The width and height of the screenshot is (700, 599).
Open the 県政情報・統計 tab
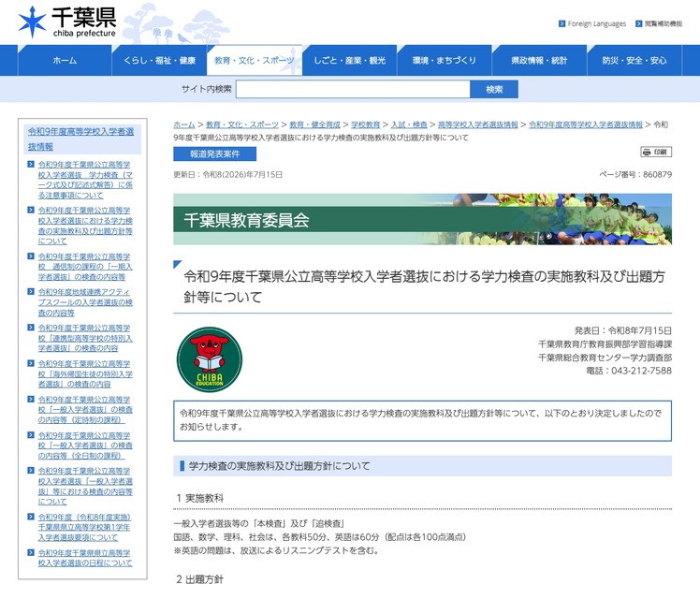[x=539, y=60]
